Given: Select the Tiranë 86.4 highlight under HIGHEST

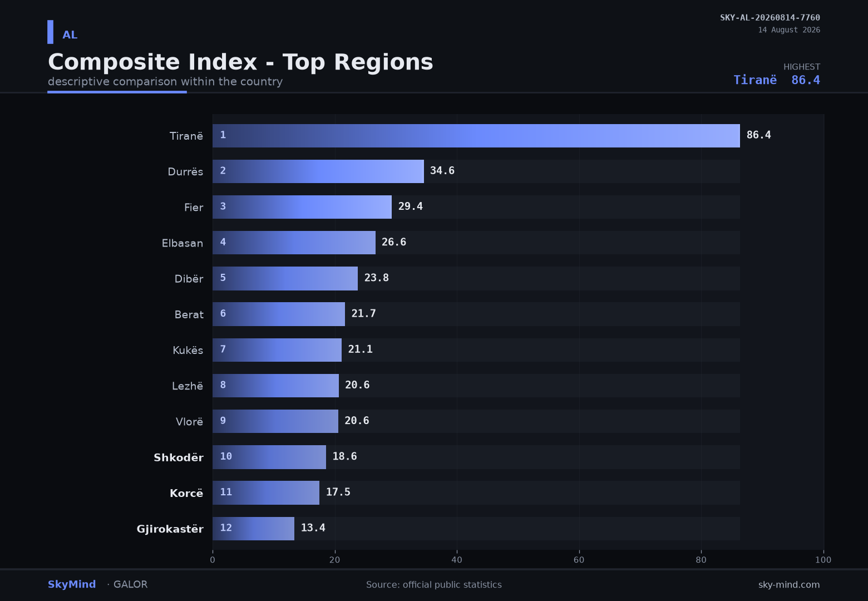Looking at the screenshot, I should 777,80.
